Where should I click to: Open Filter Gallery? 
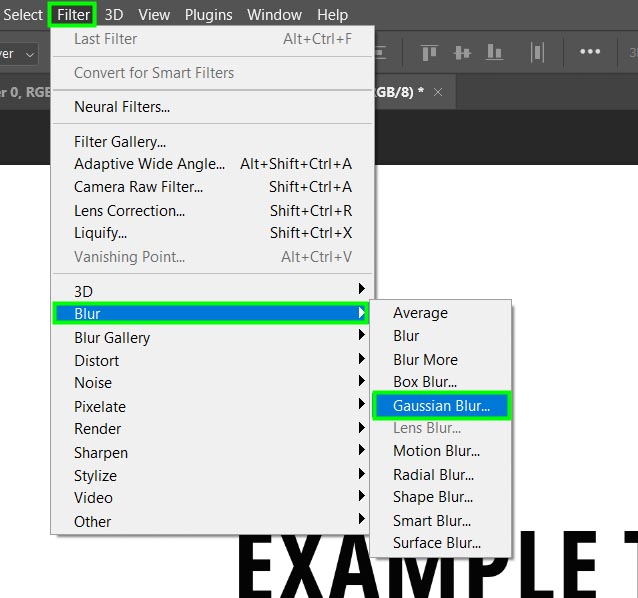coord(212,142)
